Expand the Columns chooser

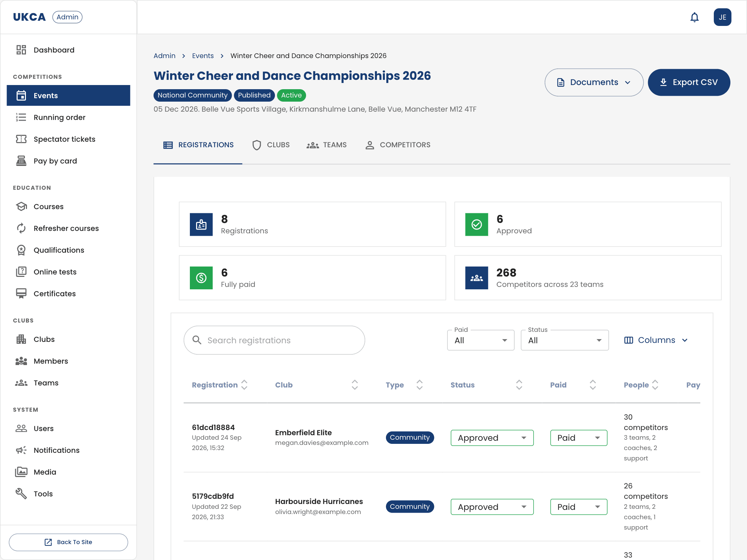pyautogui.click(x=656, y=340)
